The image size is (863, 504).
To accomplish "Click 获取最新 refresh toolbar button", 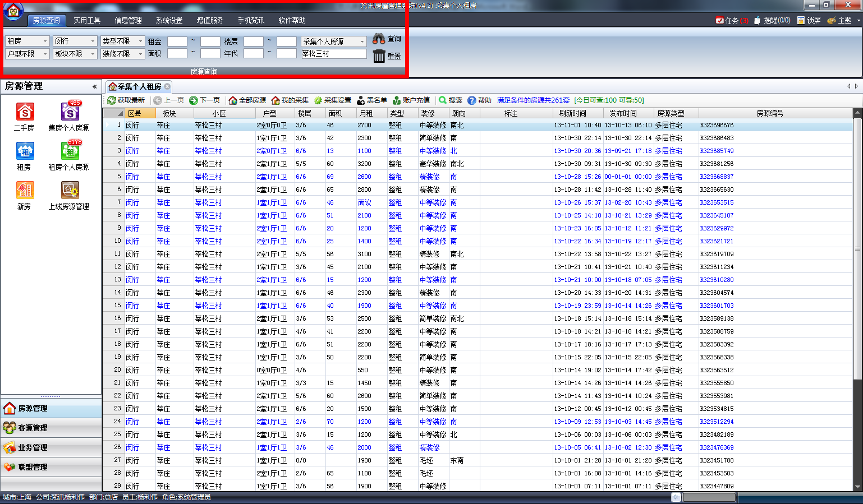I will click(126, 100).
